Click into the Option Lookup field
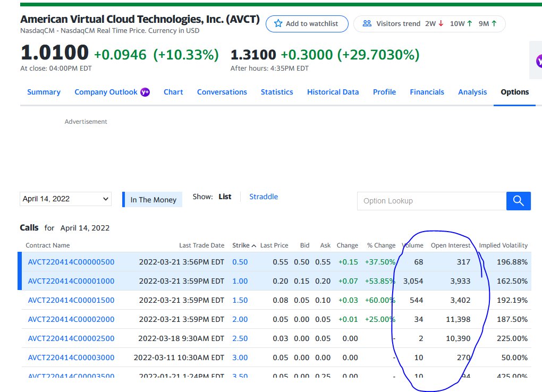The width and height of the screenshot is (542, 392). pyautogui.click(x=431, y=201)
